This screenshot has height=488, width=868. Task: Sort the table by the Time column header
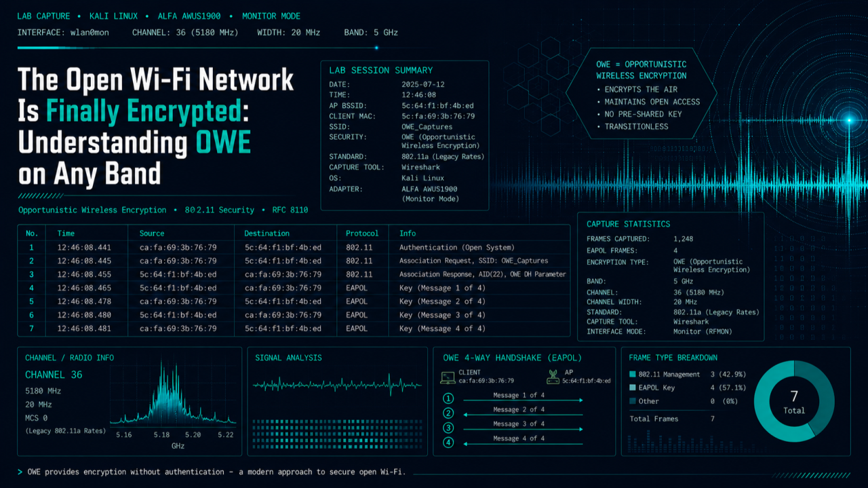[66, 233]
